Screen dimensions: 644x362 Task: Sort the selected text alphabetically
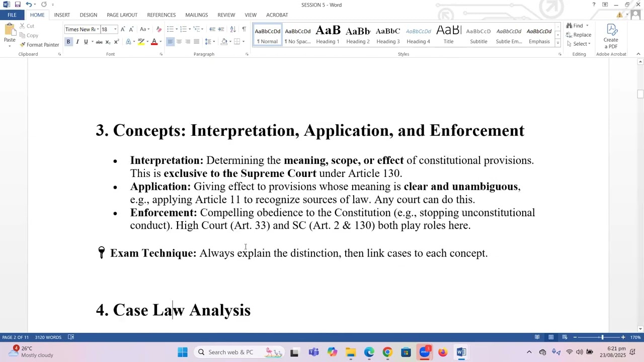point(232,29)
